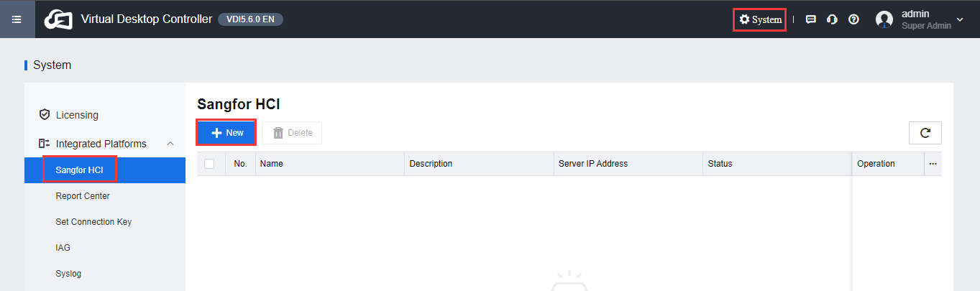Refresh the Sangfor HCI list
This screenshot has width=980, height=291.
point(925,133)
